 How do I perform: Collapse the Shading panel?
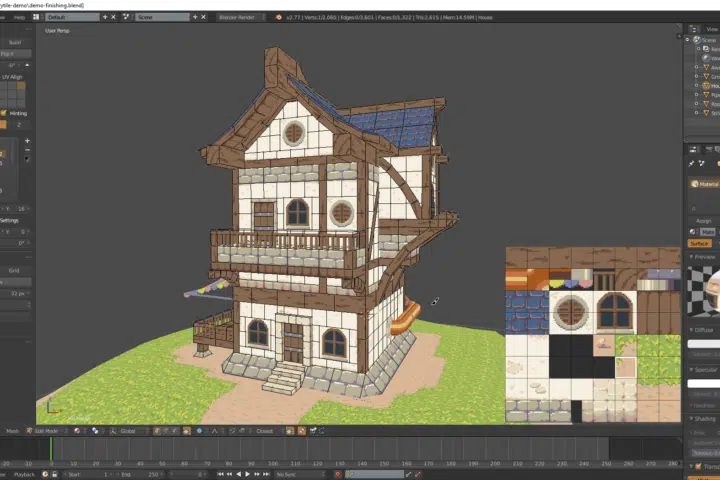(692, 418)
